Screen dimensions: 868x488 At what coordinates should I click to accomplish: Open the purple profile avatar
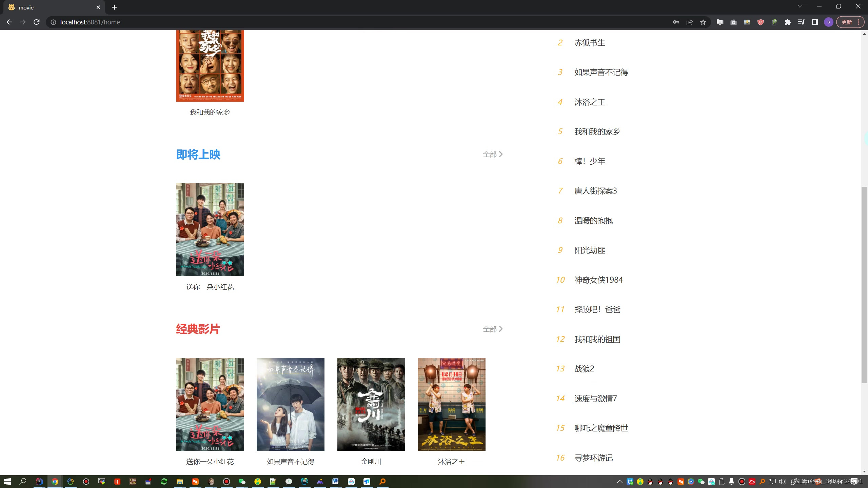[828, 22]
